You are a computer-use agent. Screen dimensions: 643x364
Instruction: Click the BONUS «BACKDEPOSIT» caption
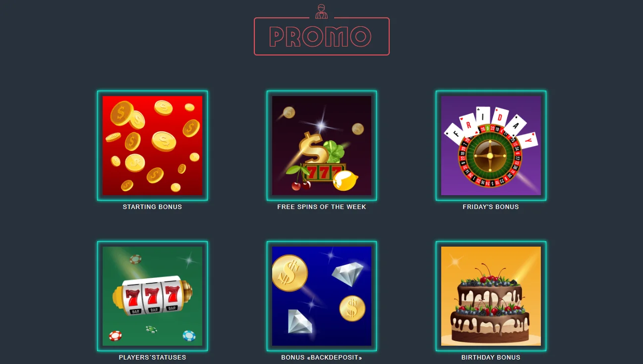click(322, 358)
